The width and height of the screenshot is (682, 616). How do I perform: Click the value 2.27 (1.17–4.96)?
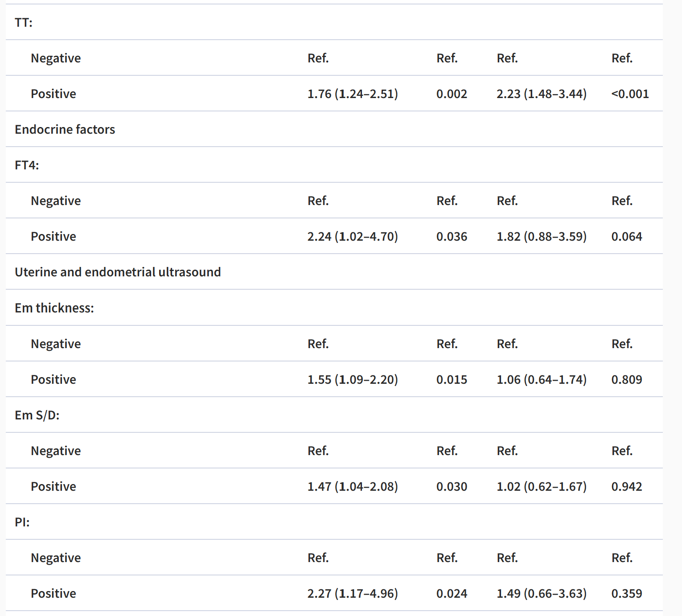pyautogui.click(x=352, y=593)
